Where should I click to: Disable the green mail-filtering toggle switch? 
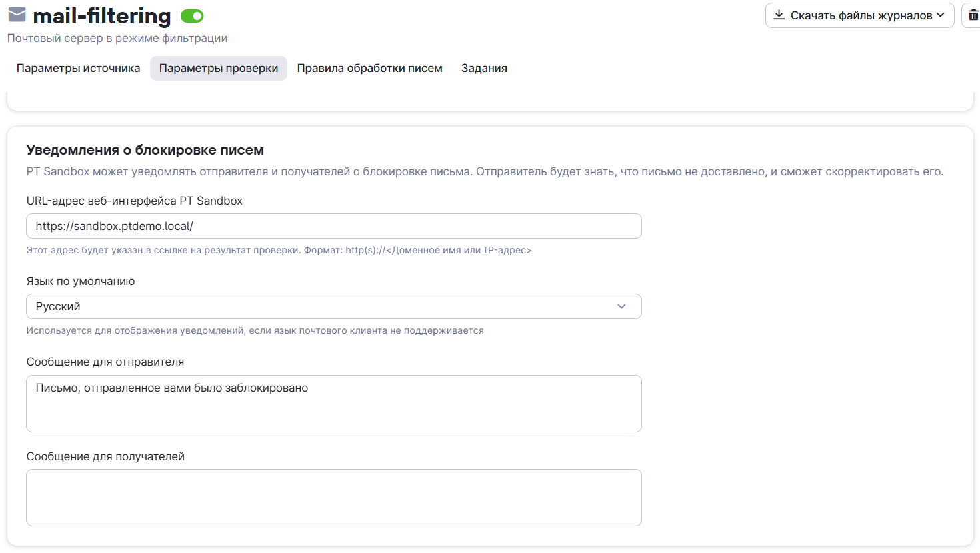click(x=192, y=16)
